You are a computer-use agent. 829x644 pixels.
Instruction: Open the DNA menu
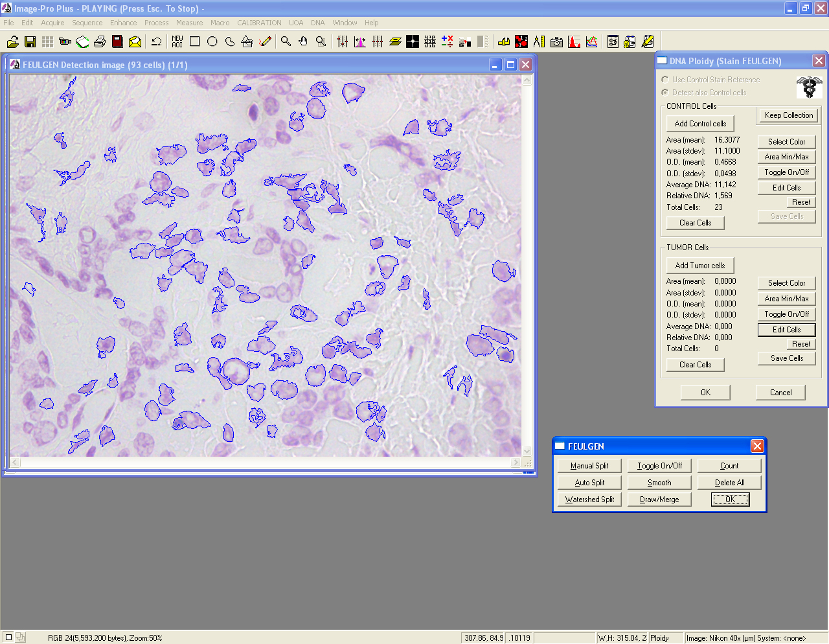317,23
